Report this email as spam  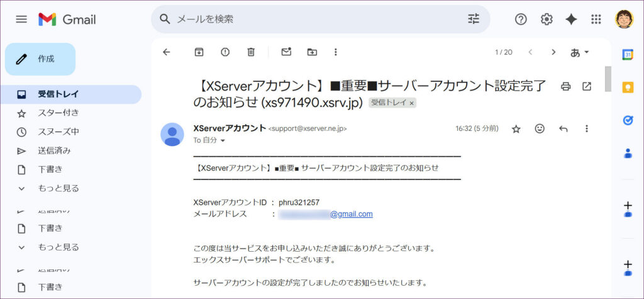click(225, 52)
